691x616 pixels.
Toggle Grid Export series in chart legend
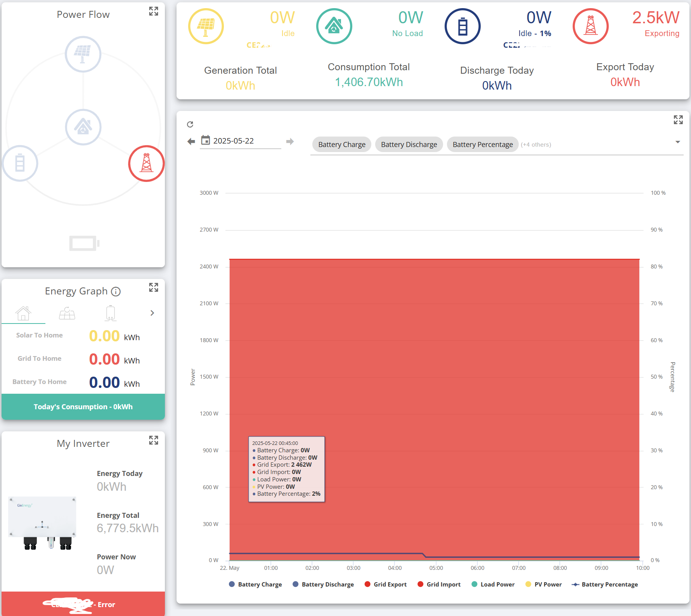[x=386, y=584]
